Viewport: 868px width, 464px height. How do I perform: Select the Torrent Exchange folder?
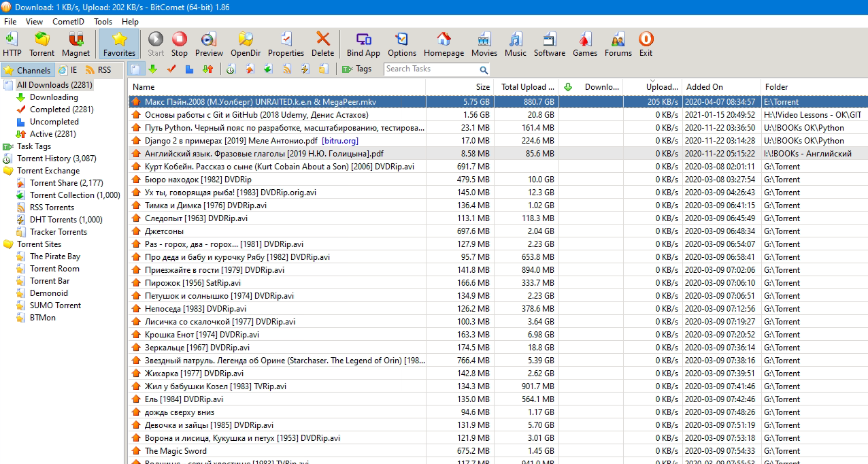[x=48, y=171]
